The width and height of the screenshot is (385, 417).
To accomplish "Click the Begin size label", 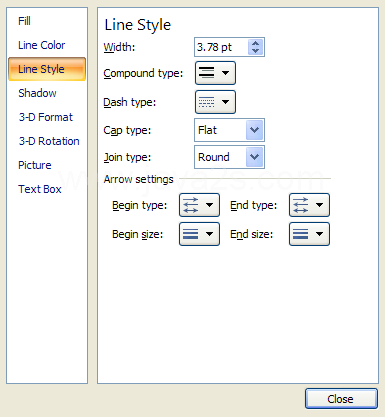I will tap(137, 234).
